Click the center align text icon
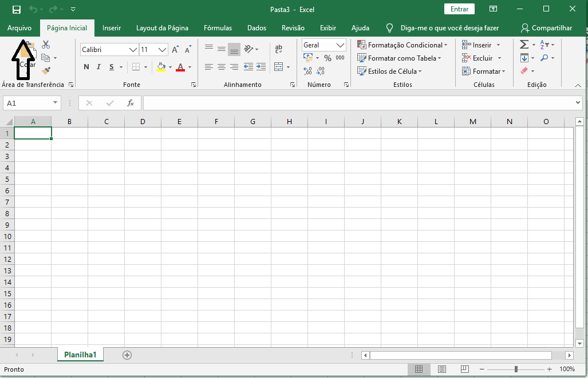The image size is (588, 378). click(221, 67)
